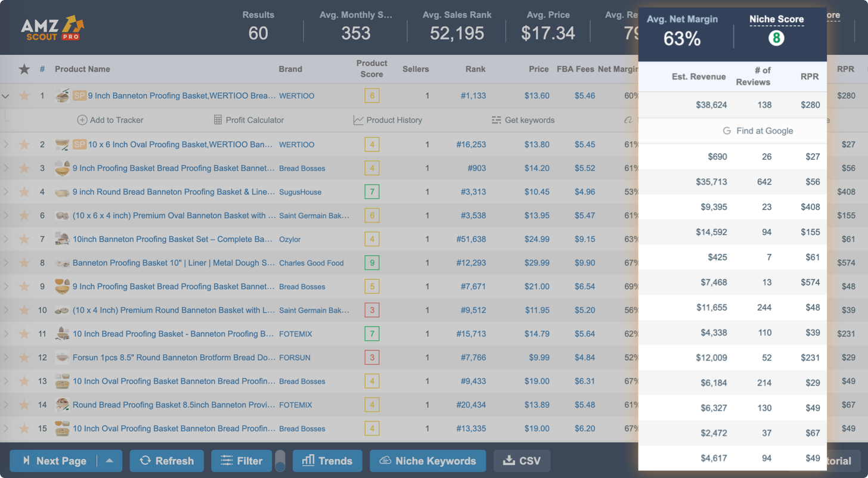Viewport: 868px width, 478px height.
Task: Sort by Product Score column header
Action: coord(371,69)
